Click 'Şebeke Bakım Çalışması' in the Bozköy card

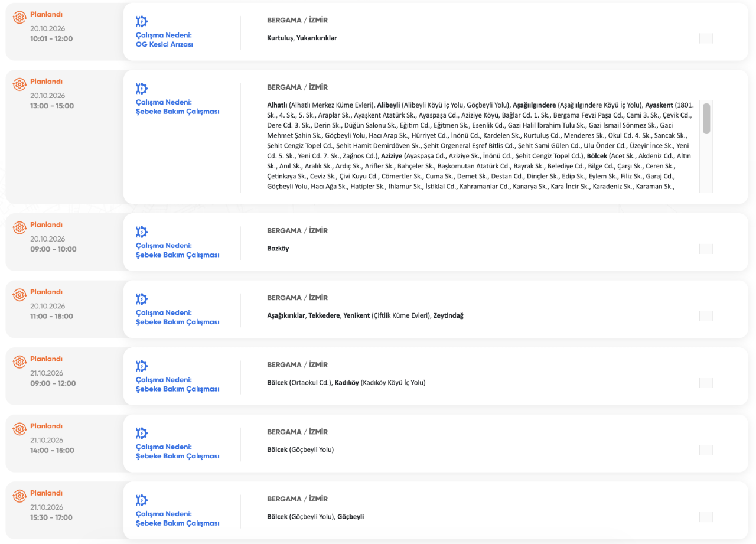point(178,255)
